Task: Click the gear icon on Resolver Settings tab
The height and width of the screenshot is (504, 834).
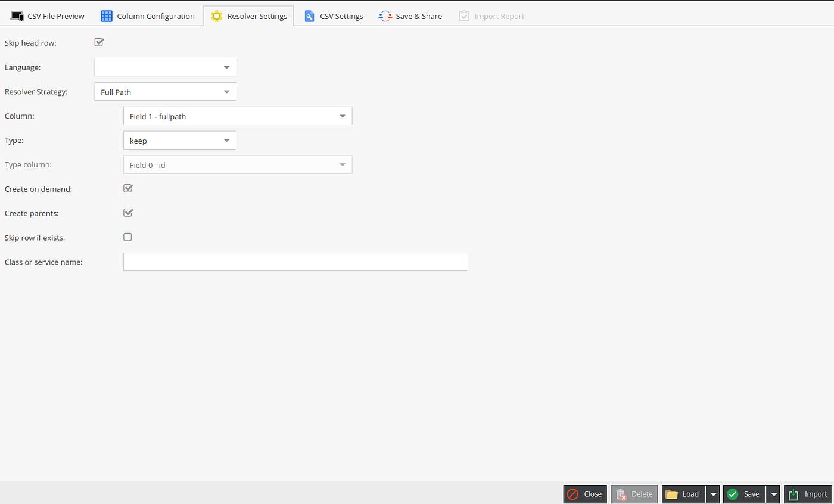Action: click(216, 16)
